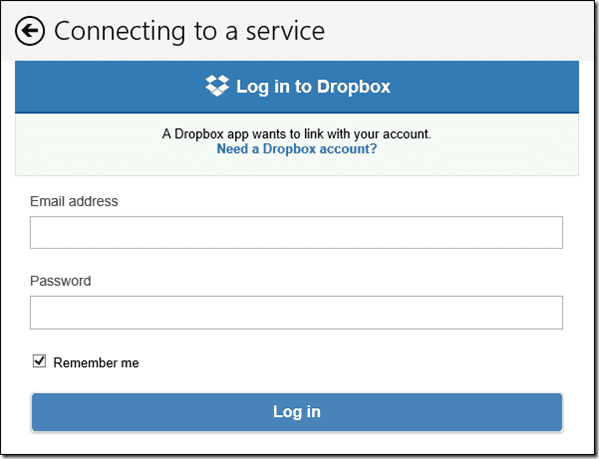
Task: Focus the Password input field
Action: 296,312
